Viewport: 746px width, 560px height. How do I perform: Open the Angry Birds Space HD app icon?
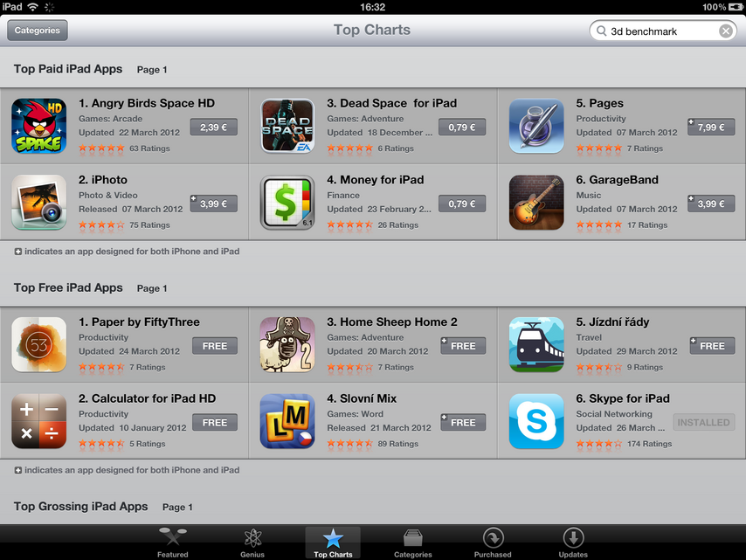click(39, 126)
